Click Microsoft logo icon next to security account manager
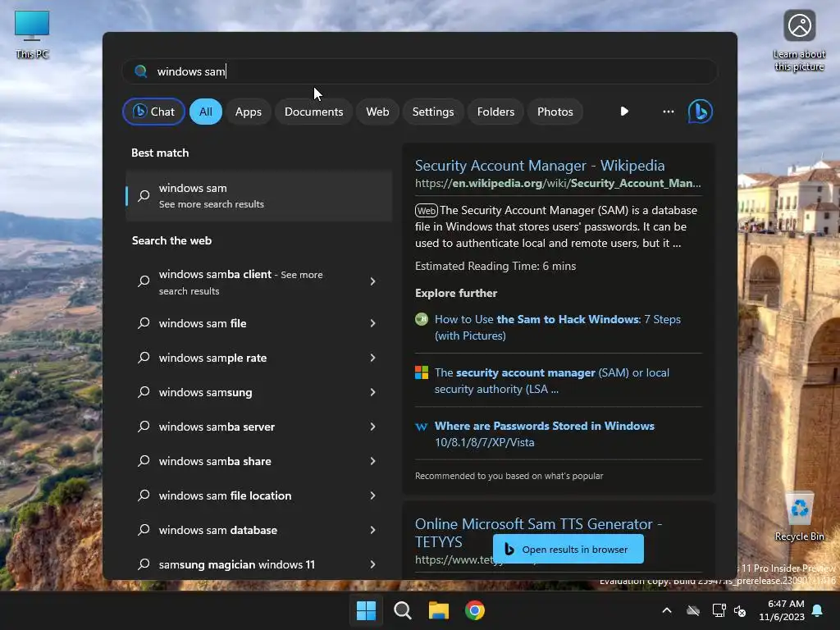 [422, 372]
